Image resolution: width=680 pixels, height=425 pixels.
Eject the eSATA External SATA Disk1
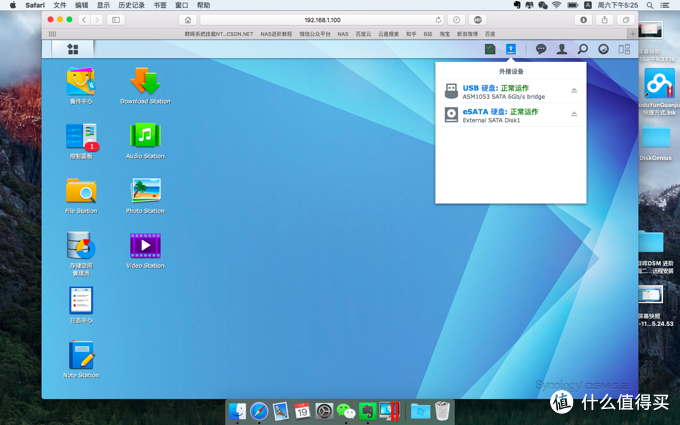[574, 114]
